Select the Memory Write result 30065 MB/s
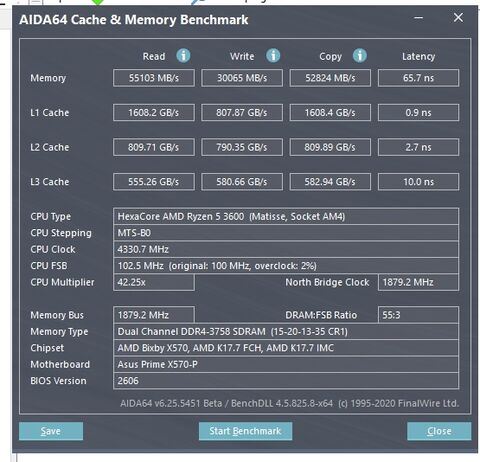Image resolution: width=480 pixels, height=462 pixels. coord(242,78)
